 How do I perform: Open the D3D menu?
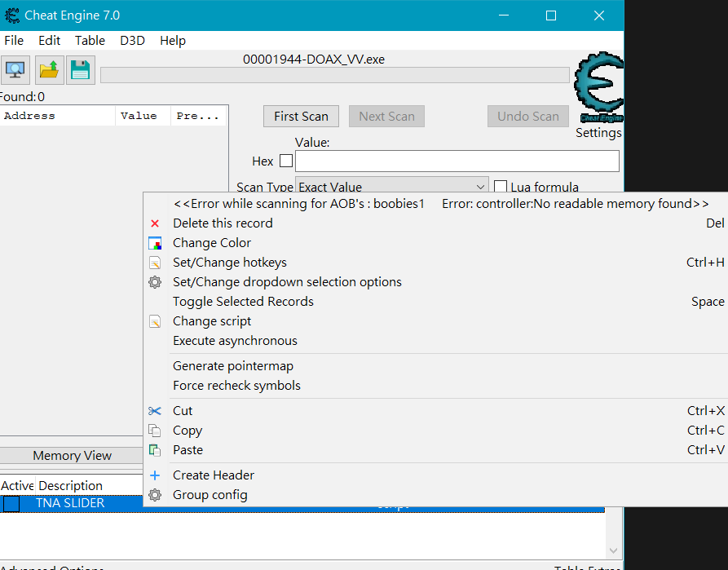[132, 41]
